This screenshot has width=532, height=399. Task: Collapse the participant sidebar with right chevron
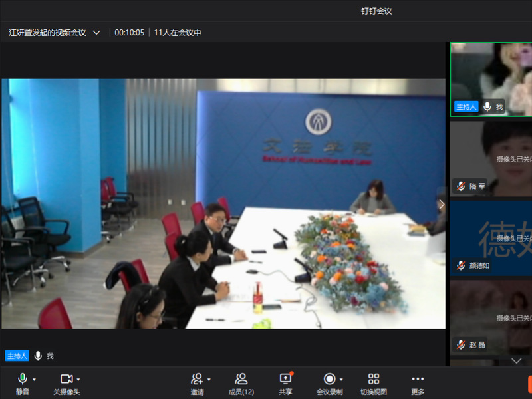click(440, 205)
